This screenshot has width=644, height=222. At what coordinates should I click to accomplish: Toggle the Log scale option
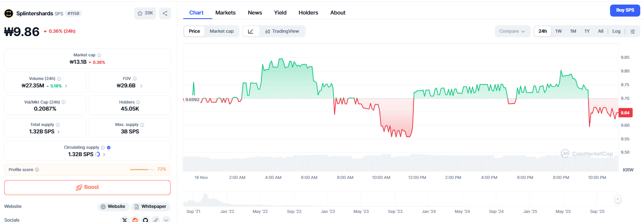point(616,31)
